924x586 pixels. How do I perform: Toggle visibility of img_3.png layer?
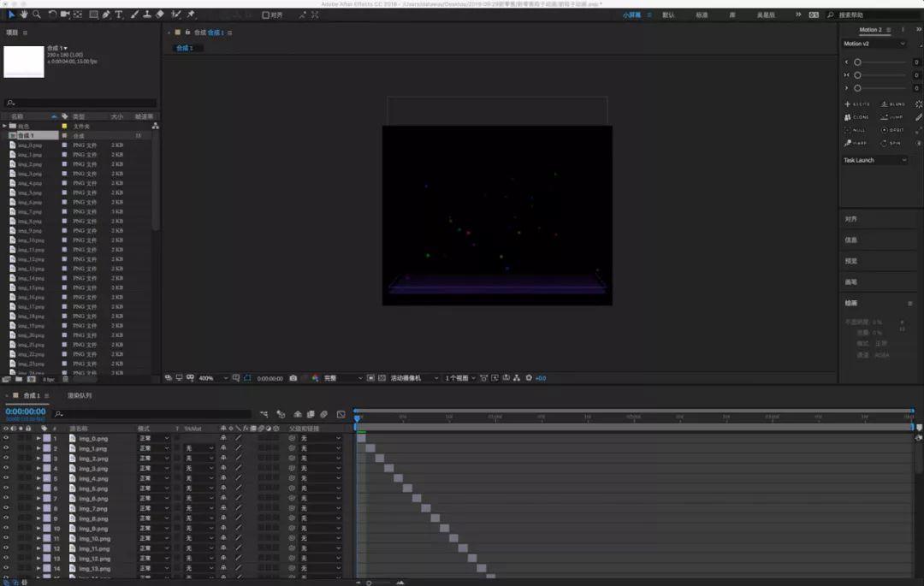(x=6, y=468)
